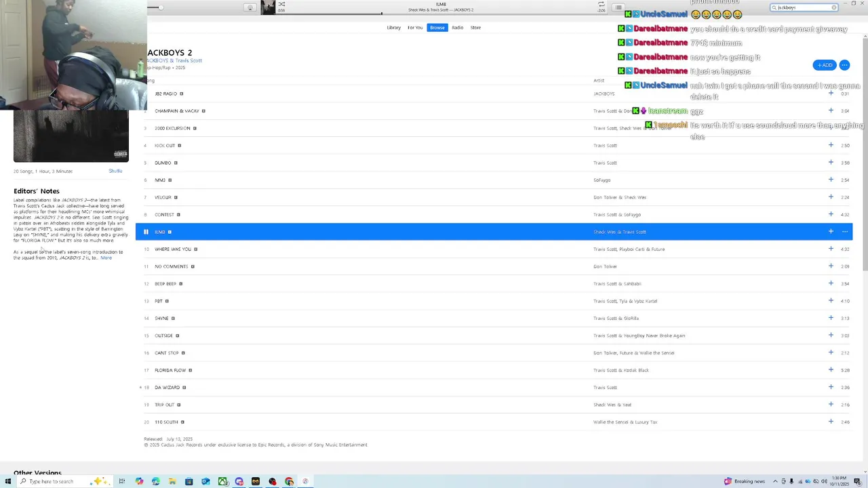Viewport: 868px width, 488px height.
Task: Add SHYNE to library
Action: (831, 318)
